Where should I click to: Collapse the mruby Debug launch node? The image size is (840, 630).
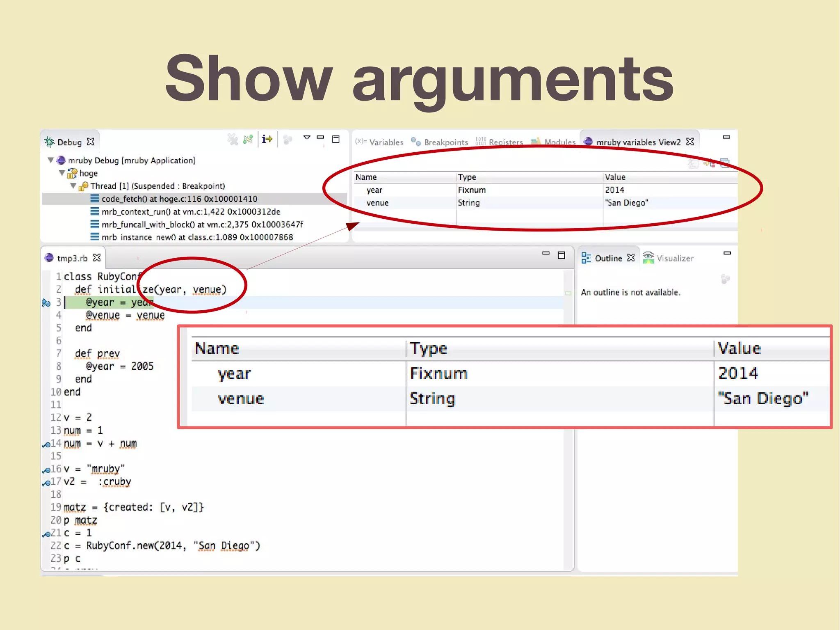point(51,160)
